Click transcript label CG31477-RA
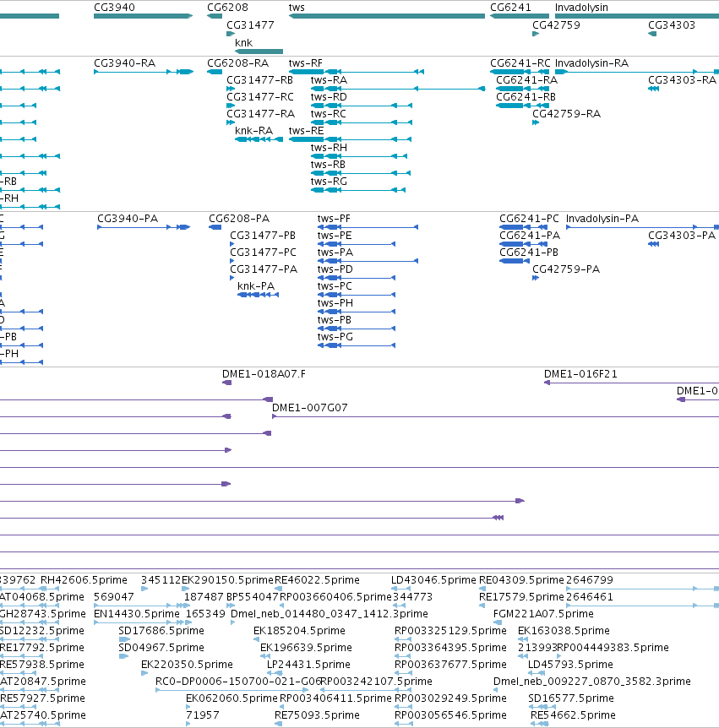 click(260, 114)
